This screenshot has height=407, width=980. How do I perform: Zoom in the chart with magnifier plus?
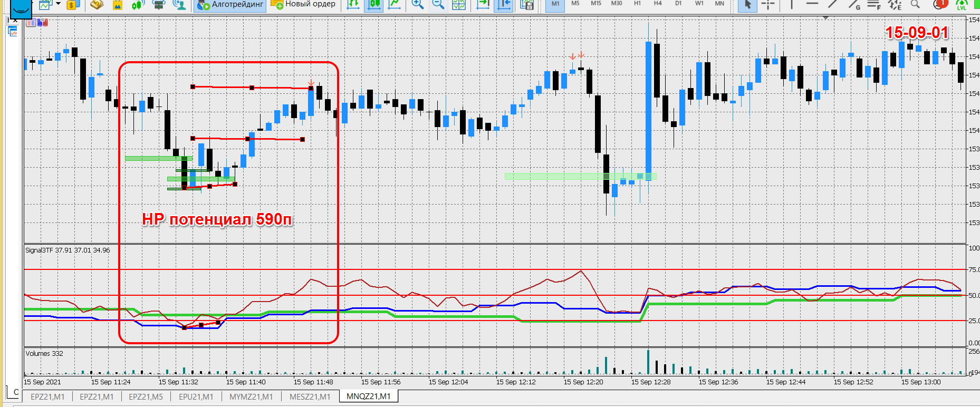coord(417,4)
